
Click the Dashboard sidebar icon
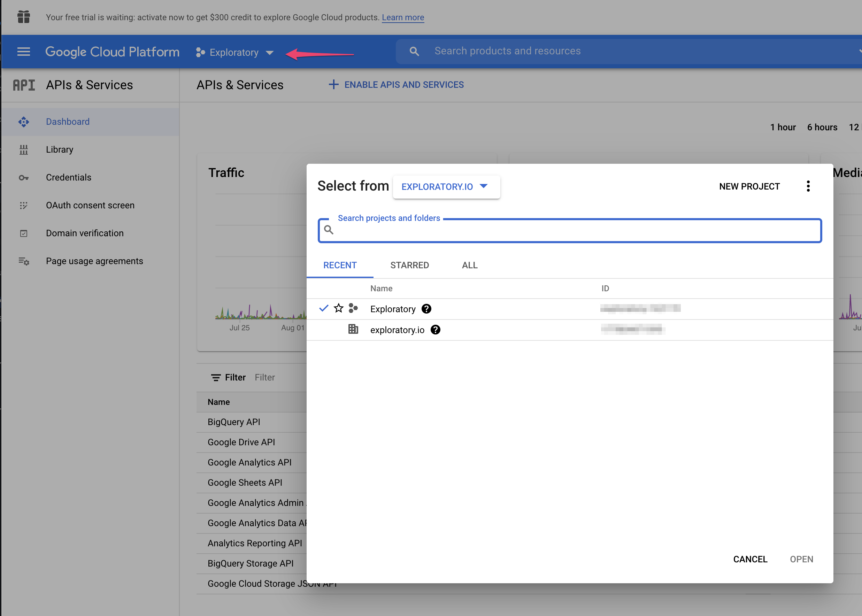23,122
